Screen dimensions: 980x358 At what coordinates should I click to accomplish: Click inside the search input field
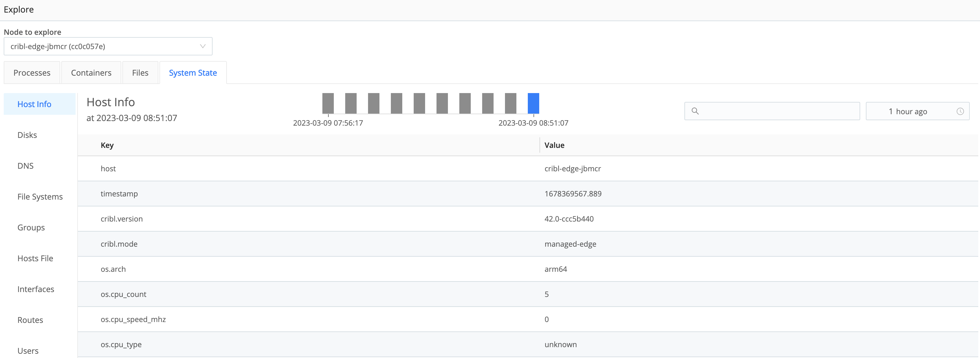coord(772,111)
